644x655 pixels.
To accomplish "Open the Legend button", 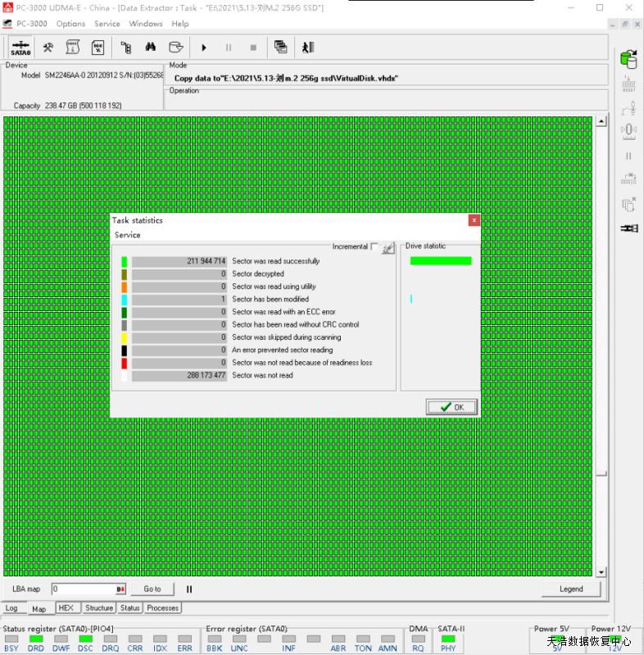I will click(571, 589).
